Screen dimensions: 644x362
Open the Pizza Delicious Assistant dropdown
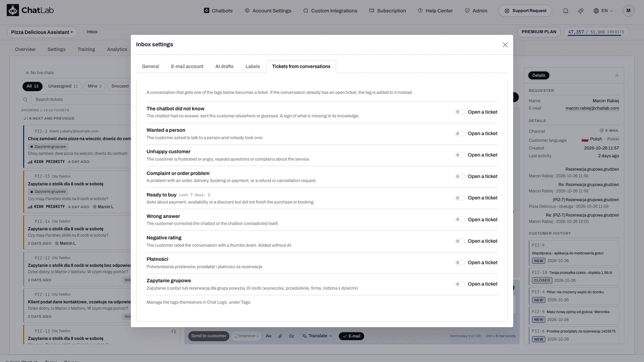tap(42, 32)
